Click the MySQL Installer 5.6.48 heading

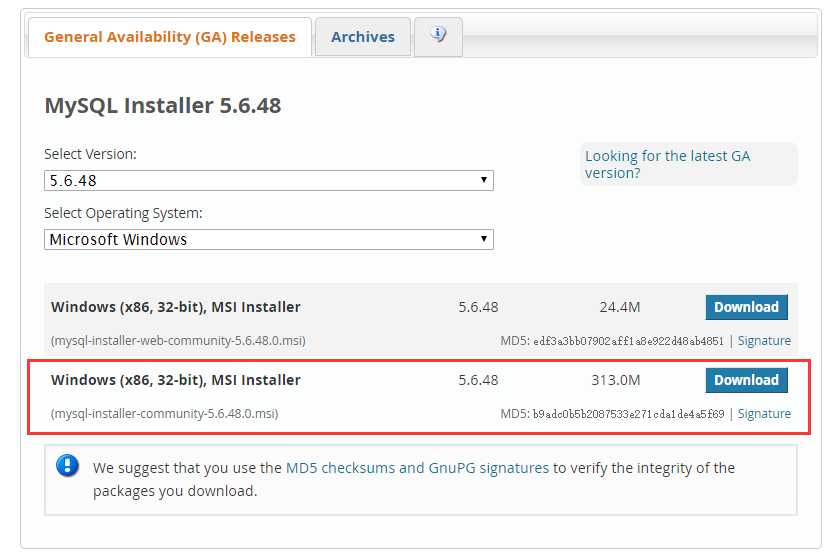click(163, 105)
